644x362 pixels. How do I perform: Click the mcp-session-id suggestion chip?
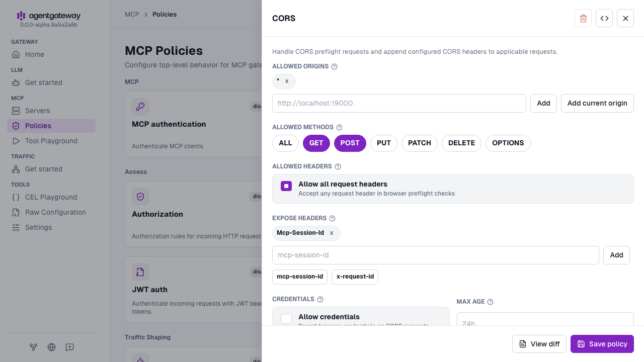point(300,277)
